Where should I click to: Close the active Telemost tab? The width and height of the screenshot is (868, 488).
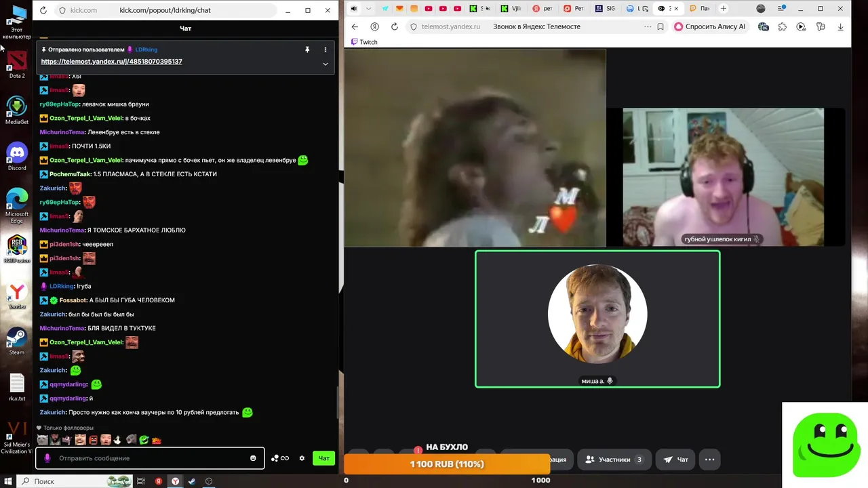click(x=676, y=9)
